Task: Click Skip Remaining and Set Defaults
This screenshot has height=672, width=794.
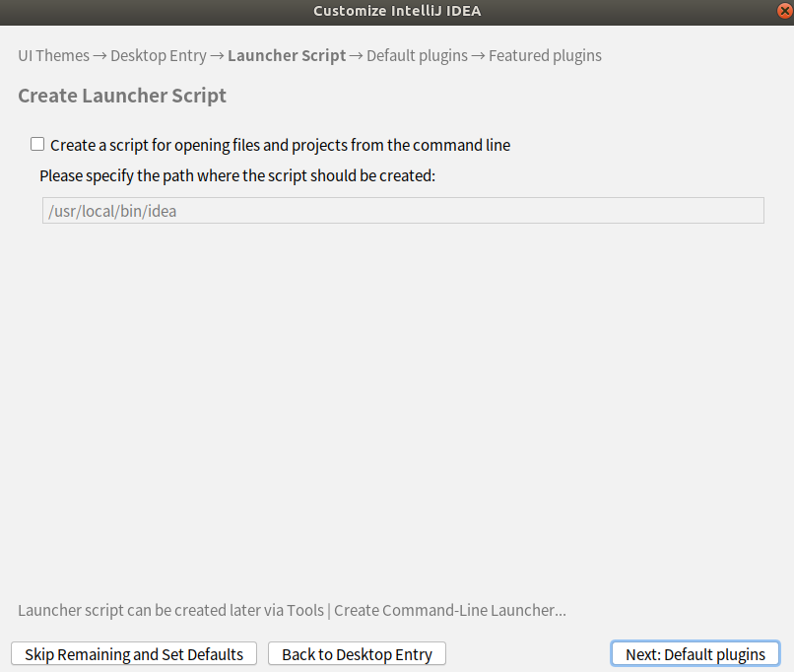Action: point(134,653)
